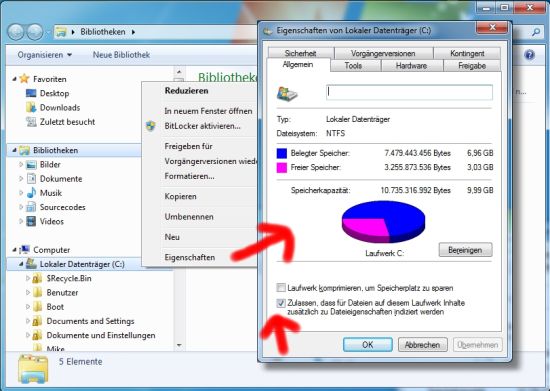Click the Desktop icon in Favoriten
The image size is (550, 391).
(x=31, y=93)
